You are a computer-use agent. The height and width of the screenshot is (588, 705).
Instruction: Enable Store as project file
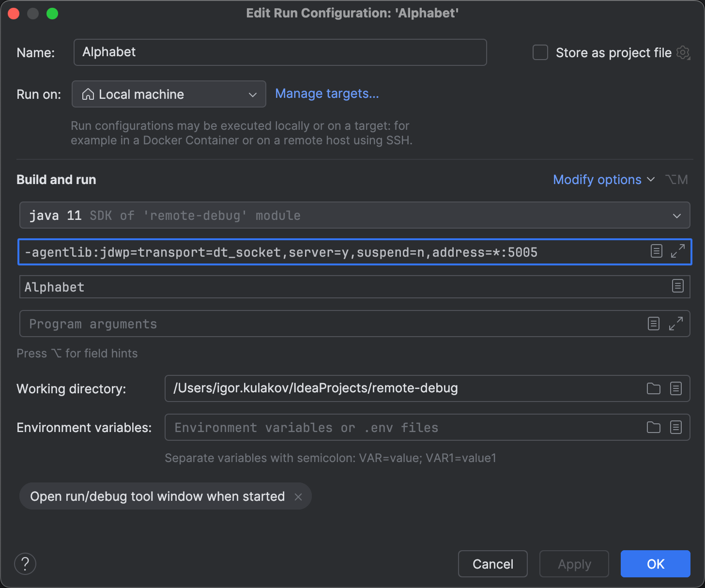(540, 52)
